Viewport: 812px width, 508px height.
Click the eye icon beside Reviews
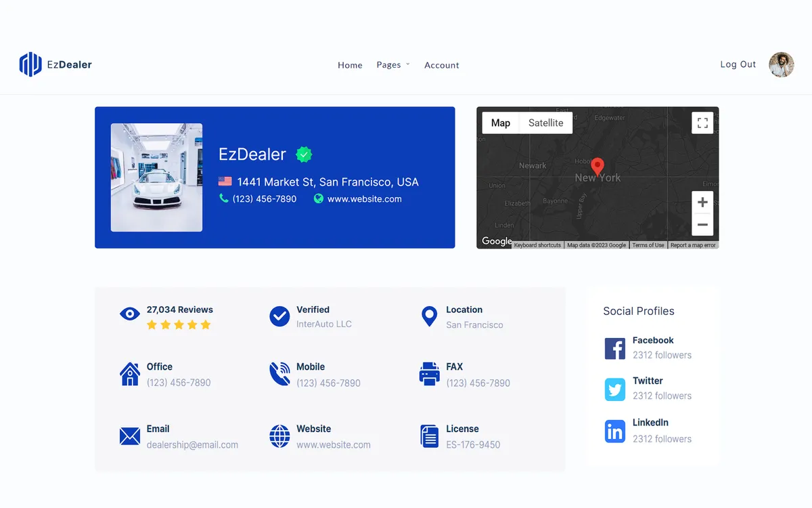(130, 314)
